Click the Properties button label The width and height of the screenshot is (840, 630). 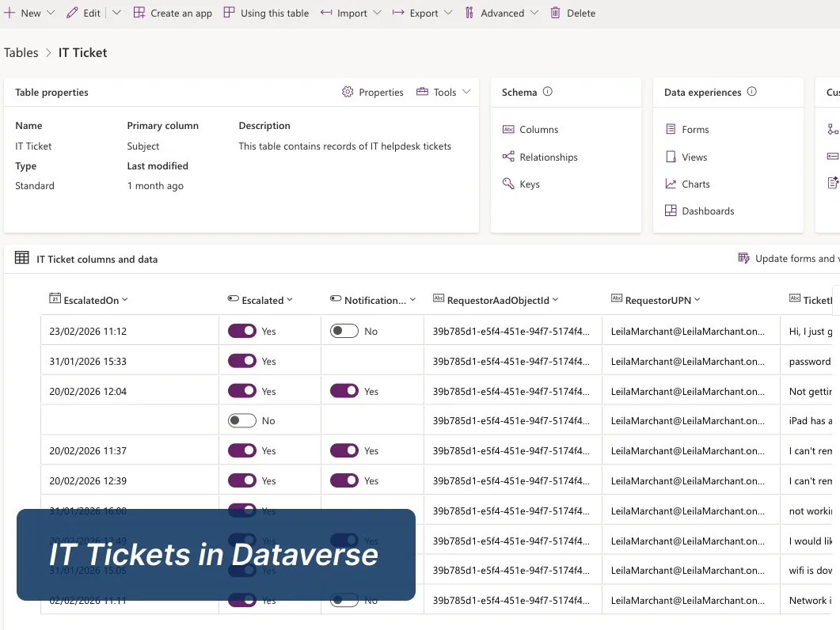click(381, 92)
